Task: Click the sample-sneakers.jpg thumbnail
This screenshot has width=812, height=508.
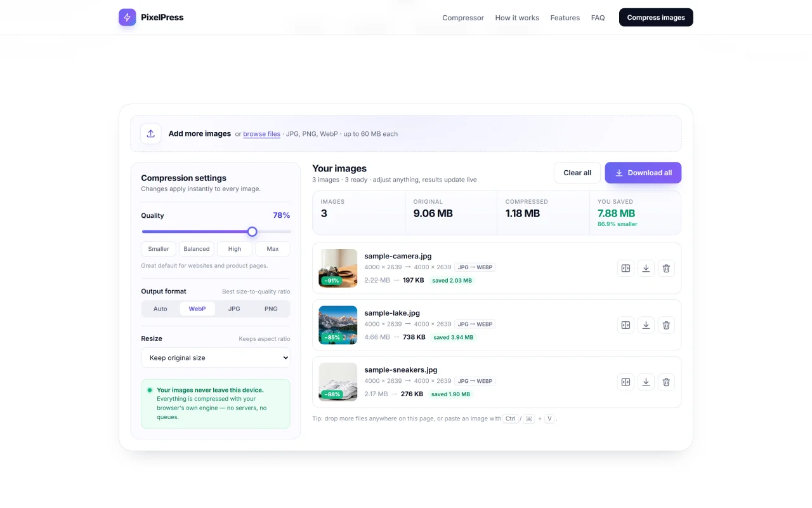Action: tap(338, 382)
